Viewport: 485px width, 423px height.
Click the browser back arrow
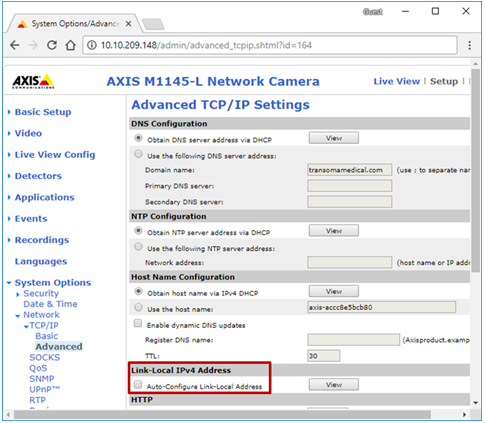click(x=14, y=45)
